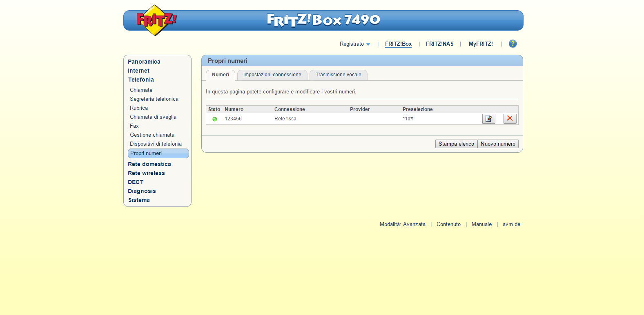Switch to Impostazioni connessione tab
The image size is (644, 315).
tap(272, 75)
